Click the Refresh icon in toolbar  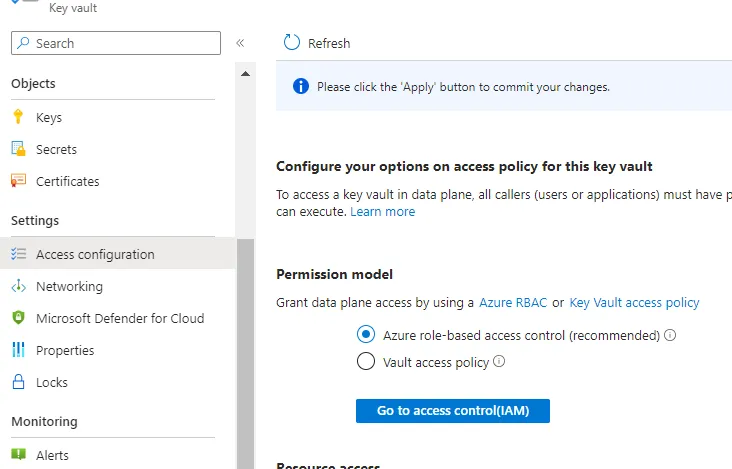point(292,43)
